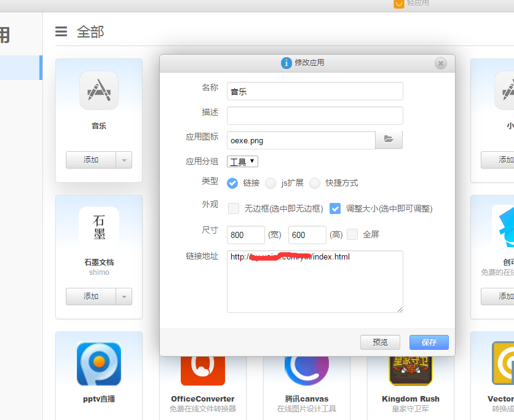Click the 轻应用 bag icon at top

point(399,3)
